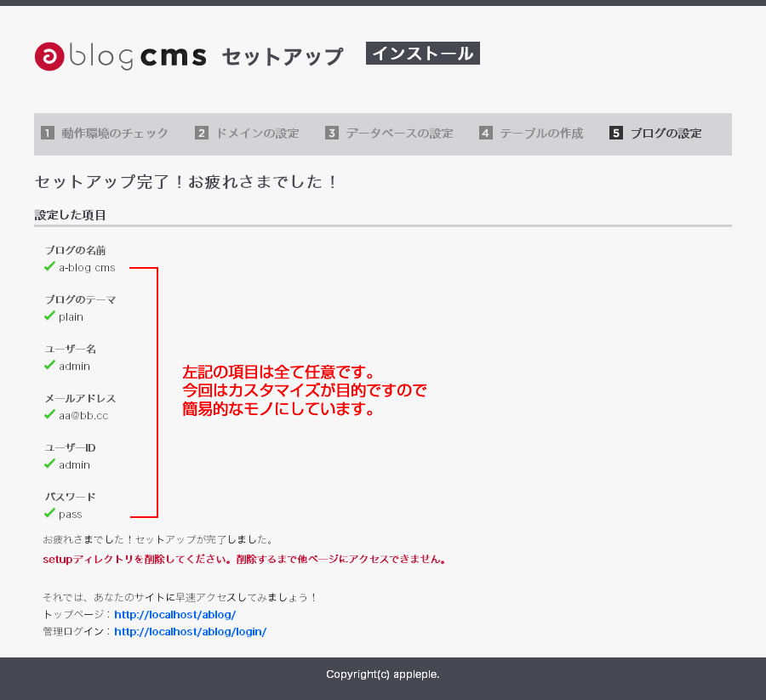766x700 pixels.
Task: Click the checkmark beside aa@bb.cc email
Action: 49,415
